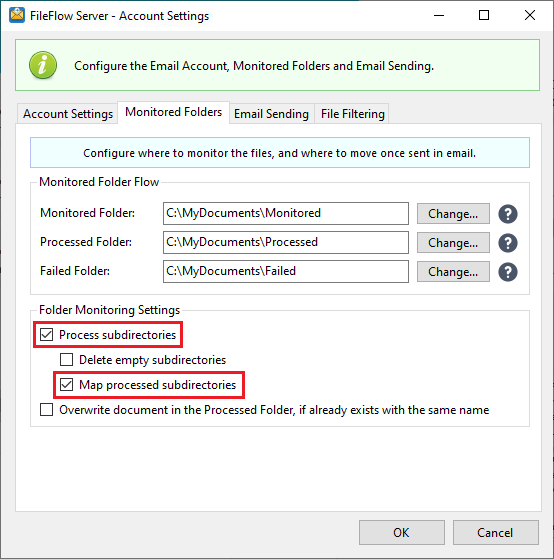Change the Failed Folder path

point(453,272)
